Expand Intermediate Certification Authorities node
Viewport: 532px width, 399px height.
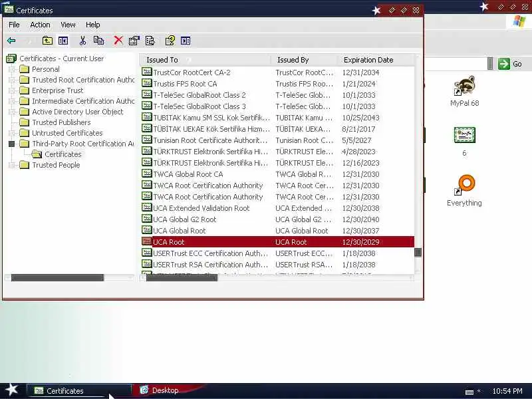pos(12,101)
